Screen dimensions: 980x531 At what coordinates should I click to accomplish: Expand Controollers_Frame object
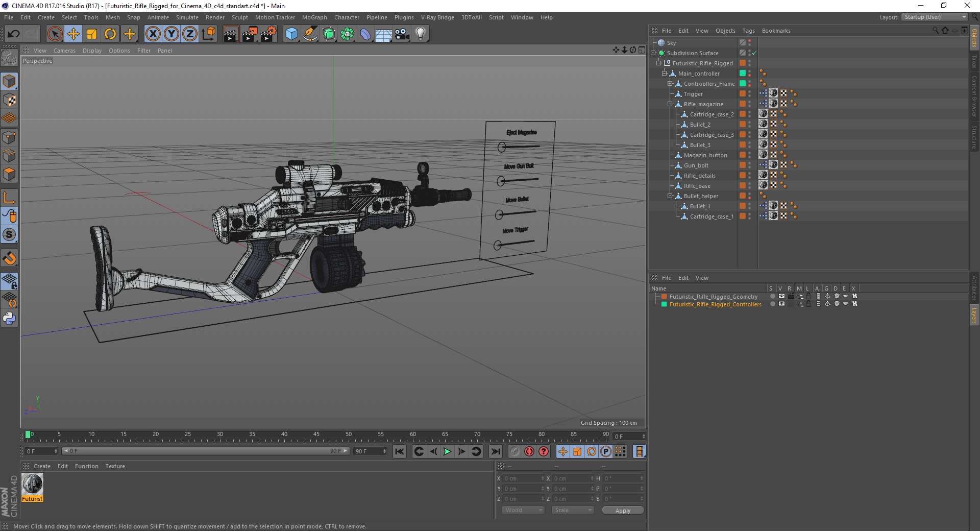tap(670, 84)
